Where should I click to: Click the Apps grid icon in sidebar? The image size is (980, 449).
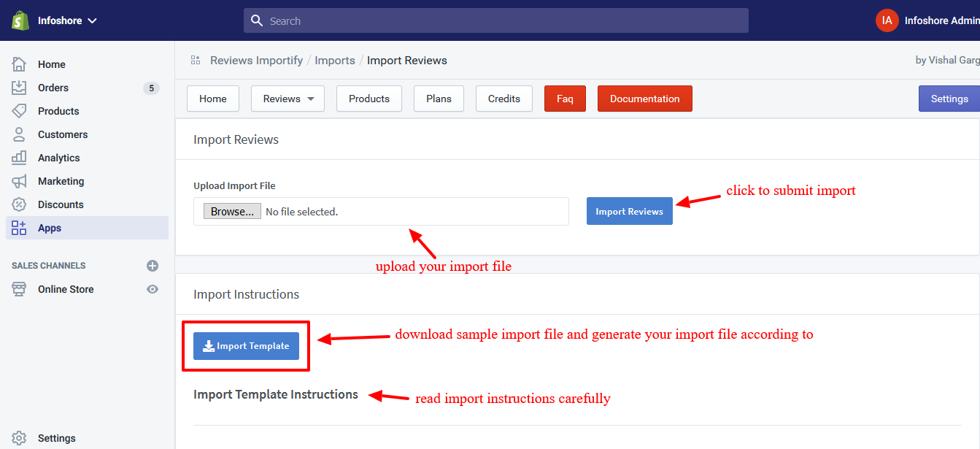[19, 228]
